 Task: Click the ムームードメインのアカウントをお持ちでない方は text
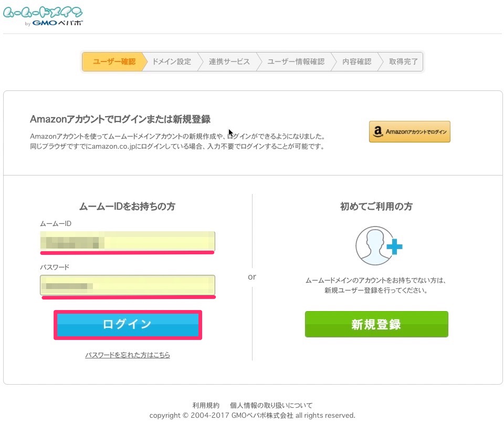coord(376,281)
